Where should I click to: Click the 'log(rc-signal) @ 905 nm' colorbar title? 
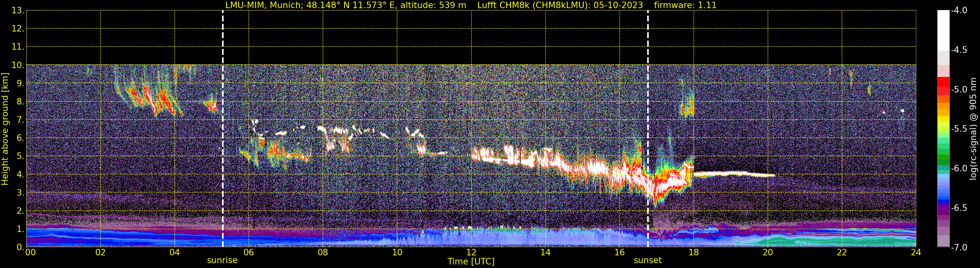(x=973, y=129)
